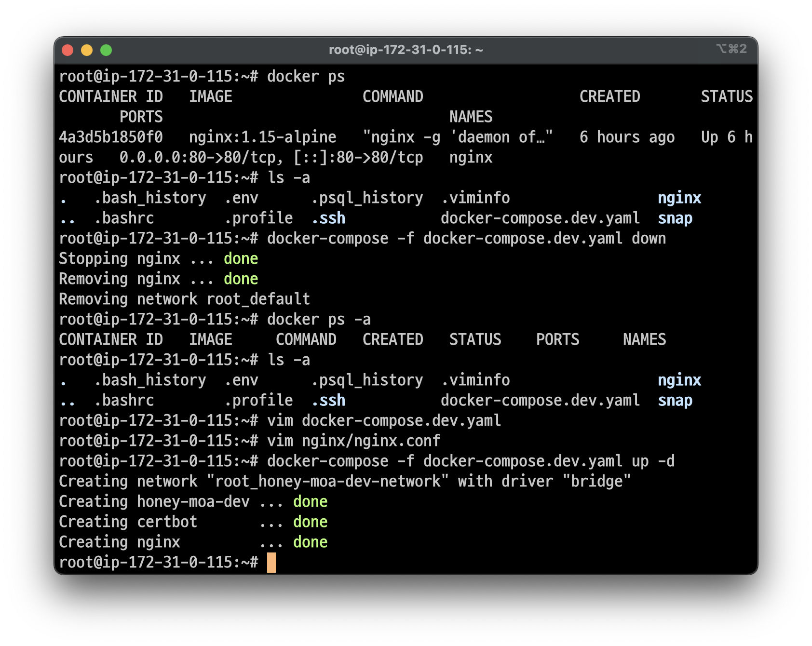Minimize terminal using the yellow button
Image resolution: width=812 pixels, height=646 pixels.
(87, 50)
